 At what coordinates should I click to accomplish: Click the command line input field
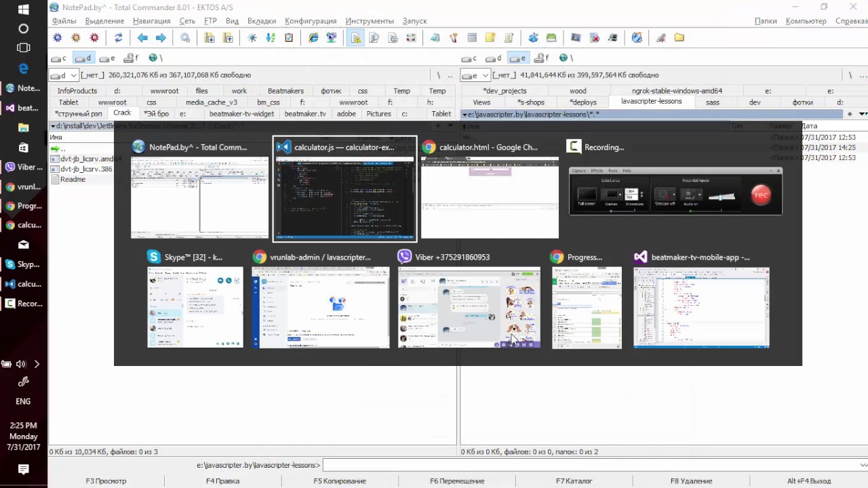pyautogui.click(x=590, y=465)
